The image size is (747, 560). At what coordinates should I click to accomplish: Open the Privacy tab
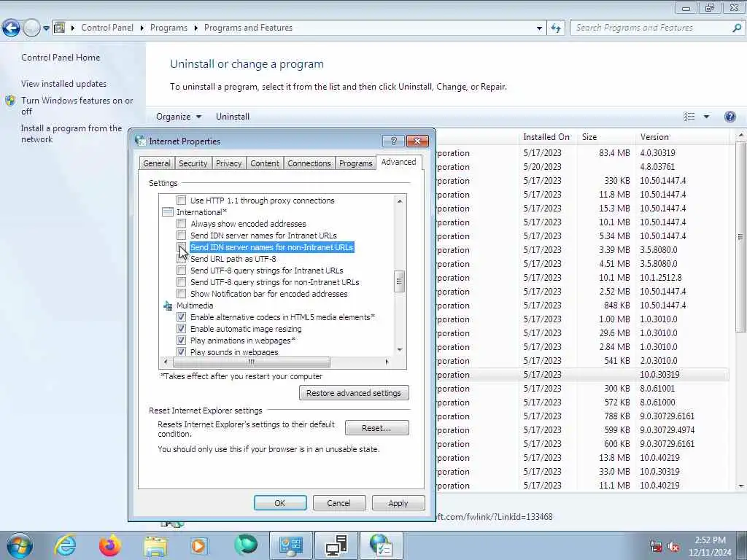point(228,163)
